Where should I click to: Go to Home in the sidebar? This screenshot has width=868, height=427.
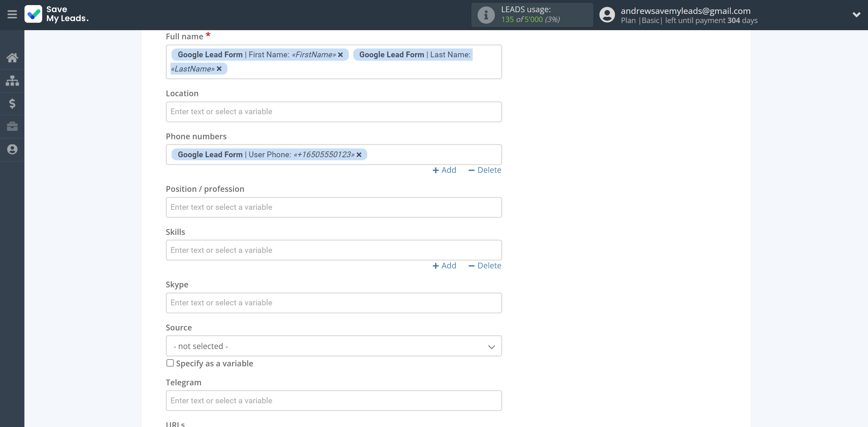pos(12,58)
